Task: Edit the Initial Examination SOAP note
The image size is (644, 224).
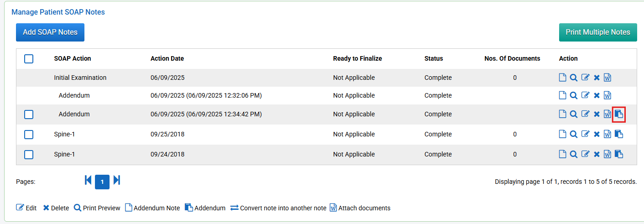Action: pyautogui.click(x=586, y=78)
